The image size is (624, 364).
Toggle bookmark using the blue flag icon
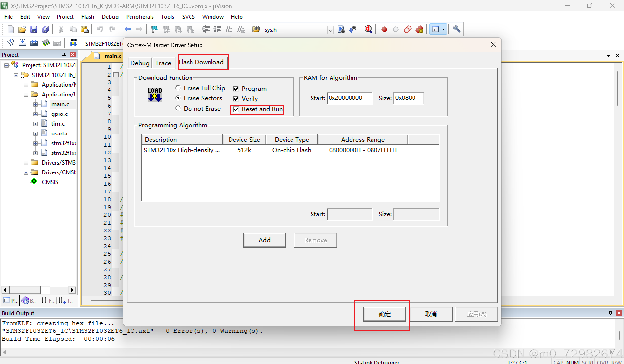[154, 29]
